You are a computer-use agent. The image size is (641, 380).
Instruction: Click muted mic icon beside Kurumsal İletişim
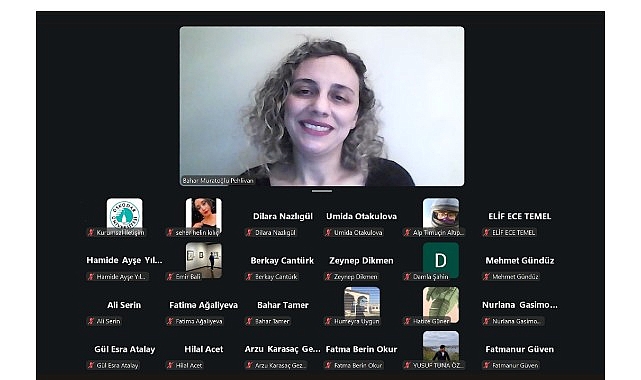[91, 232]
